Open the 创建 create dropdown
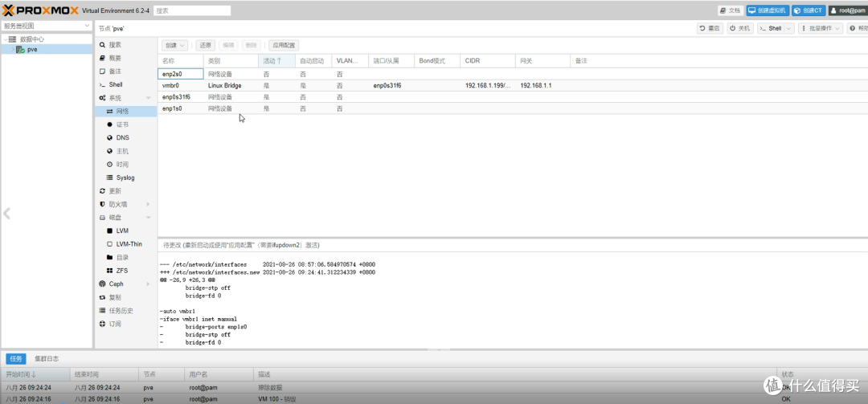 click(175, 46)
